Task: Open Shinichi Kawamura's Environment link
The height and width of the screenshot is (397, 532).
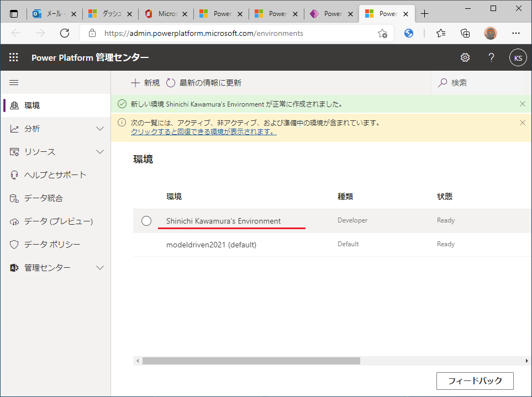Action: [x=223, y=221]
